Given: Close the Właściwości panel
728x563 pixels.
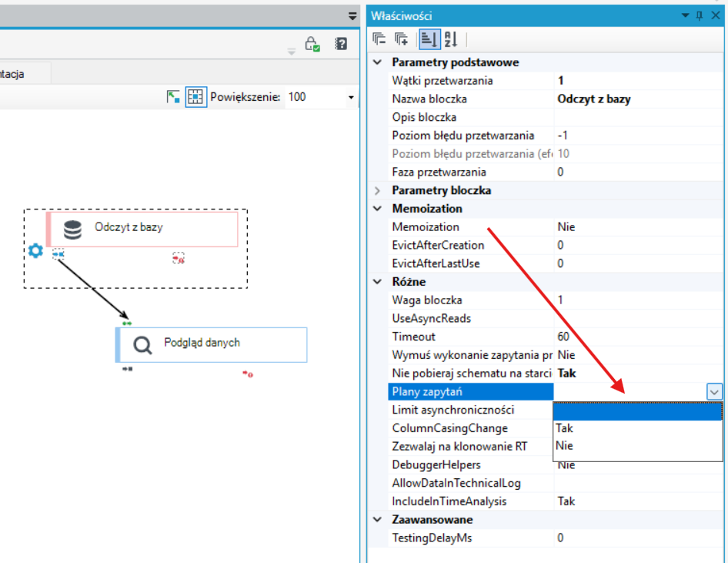Looking at the screenshot, I should (716, 15).
